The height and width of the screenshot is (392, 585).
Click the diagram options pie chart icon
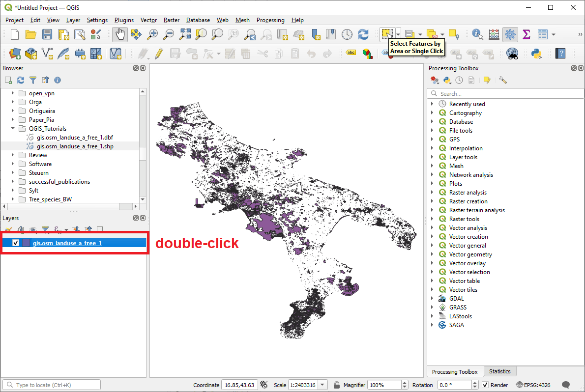coord(368,54)
